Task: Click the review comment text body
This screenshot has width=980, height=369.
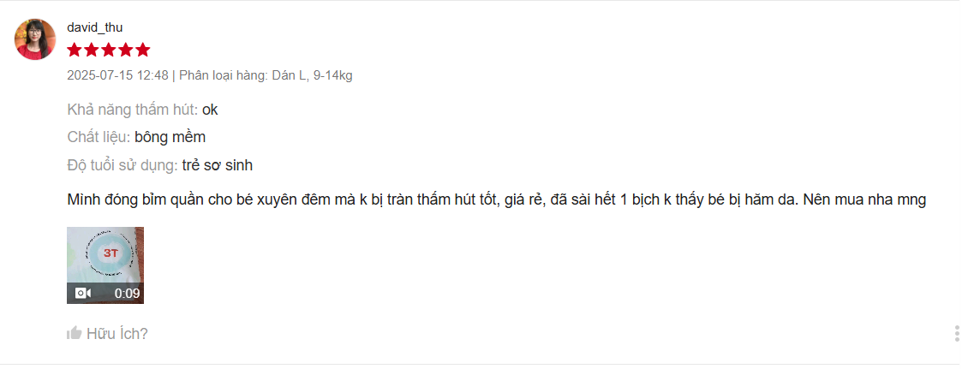Action: [x=496, y=200]
